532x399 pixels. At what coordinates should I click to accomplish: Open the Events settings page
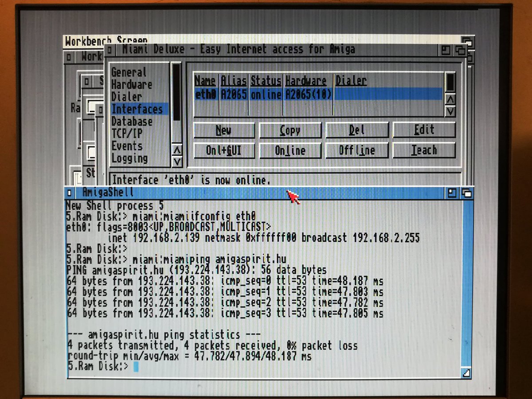[127, 146]
